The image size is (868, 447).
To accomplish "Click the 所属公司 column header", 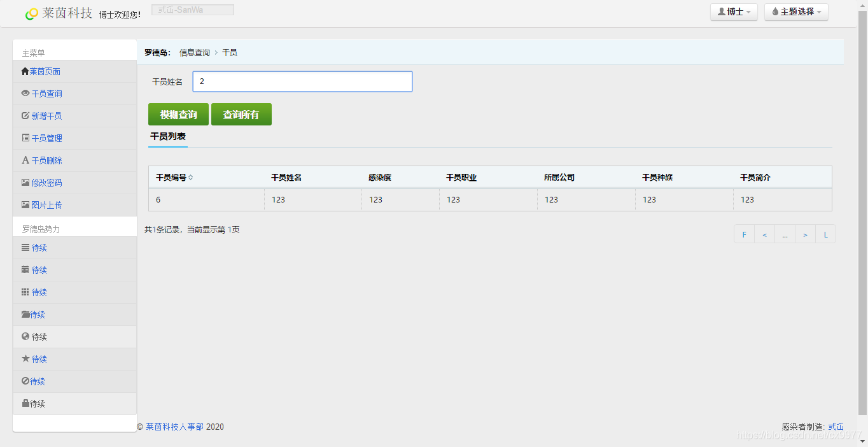I will pyautogui.click(x=559, y=178).
